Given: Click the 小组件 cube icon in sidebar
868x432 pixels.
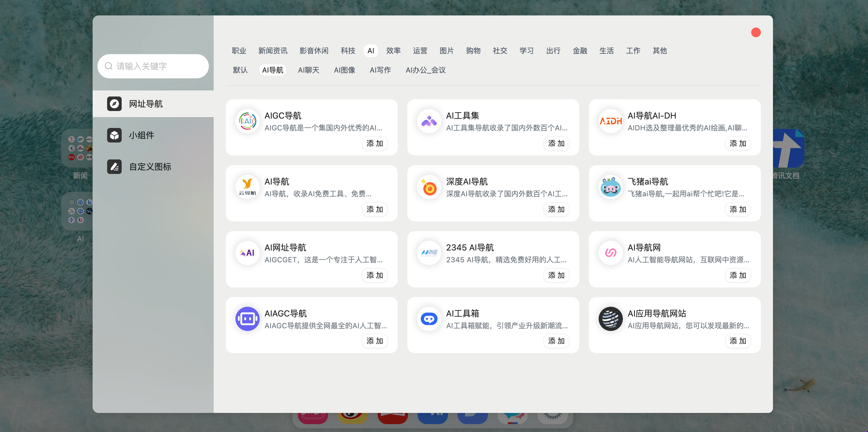Looking at the screenshot, I should coord(114,135).
